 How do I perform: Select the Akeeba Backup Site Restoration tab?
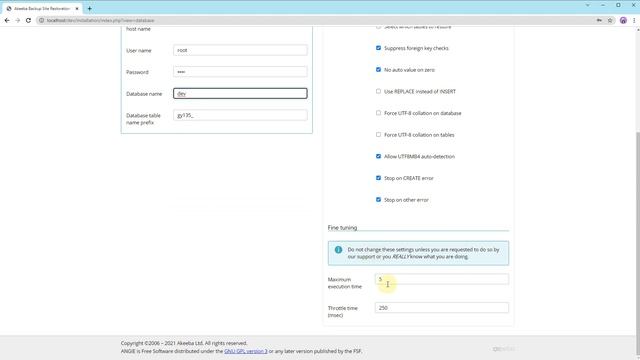tap(42, 9)
